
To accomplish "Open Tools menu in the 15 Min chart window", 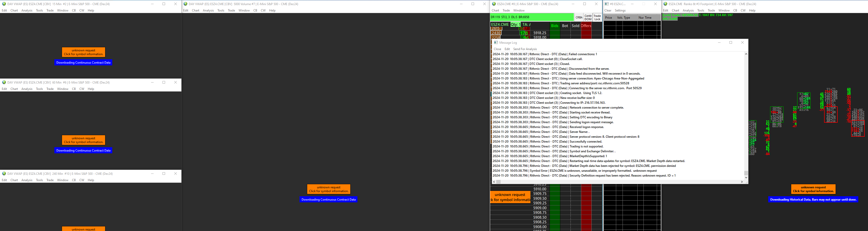I will pyautogui.click(x=40, y=10).
